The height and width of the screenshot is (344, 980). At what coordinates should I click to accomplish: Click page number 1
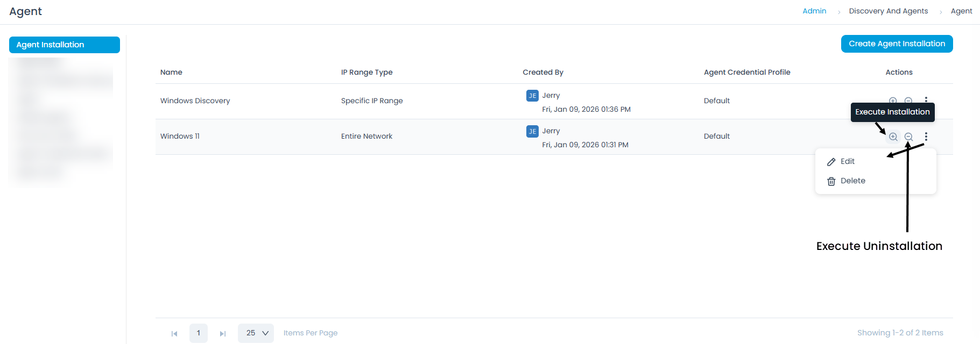tap(199, 333)
